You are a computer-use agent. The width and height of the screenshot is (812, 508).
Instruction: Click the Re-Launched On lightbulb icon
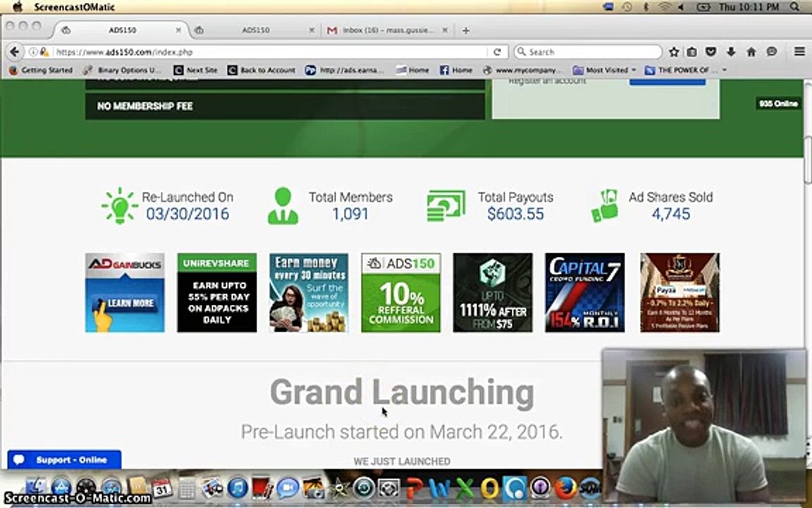point(120,206)
